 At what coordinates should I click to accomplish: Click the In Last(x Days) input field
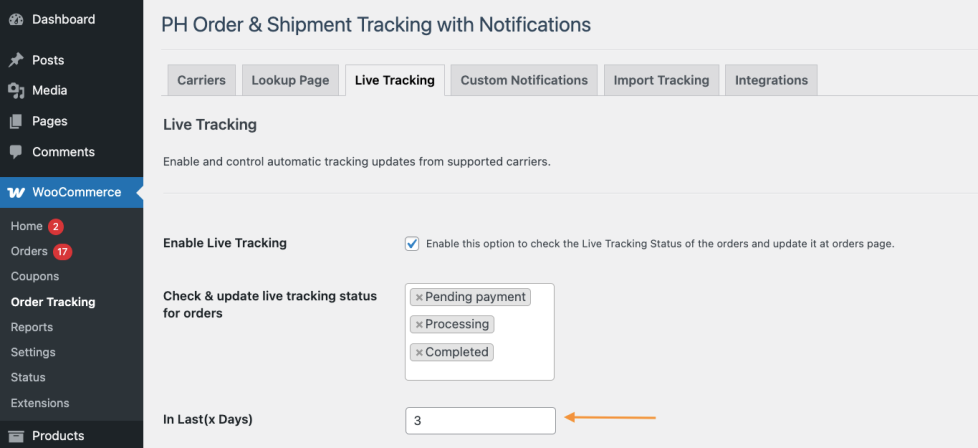point(480,421)
